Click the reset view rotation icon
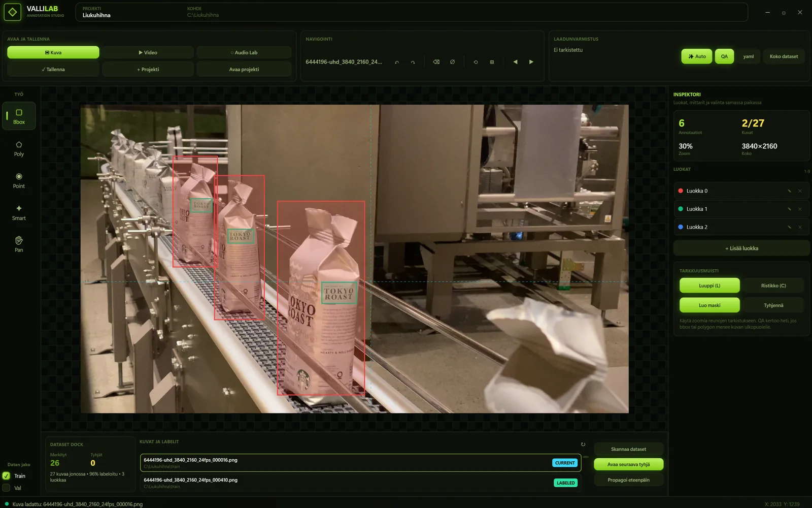This screenshot has width=812, height=508. [476, 62]
